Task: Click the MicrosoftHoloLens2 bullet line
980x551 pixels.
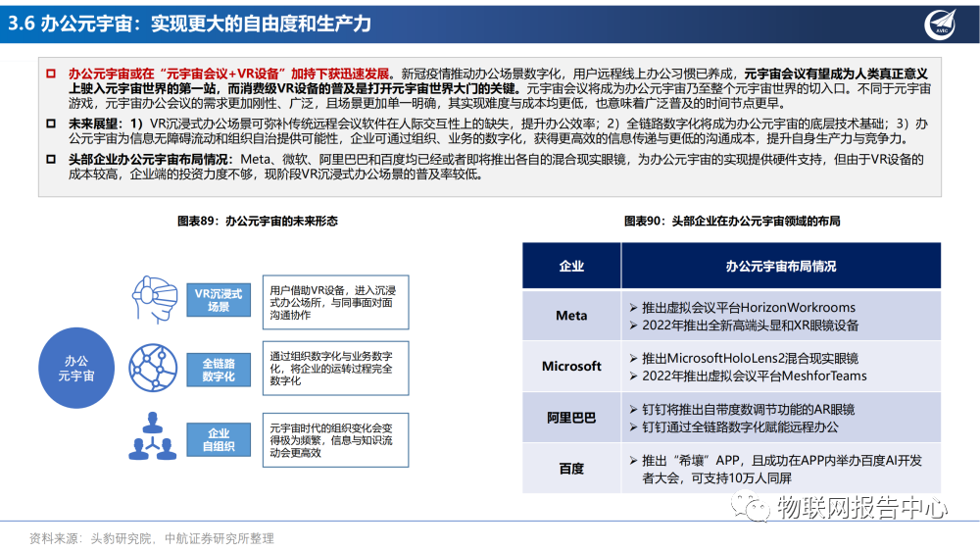Action: pos(744,359)
